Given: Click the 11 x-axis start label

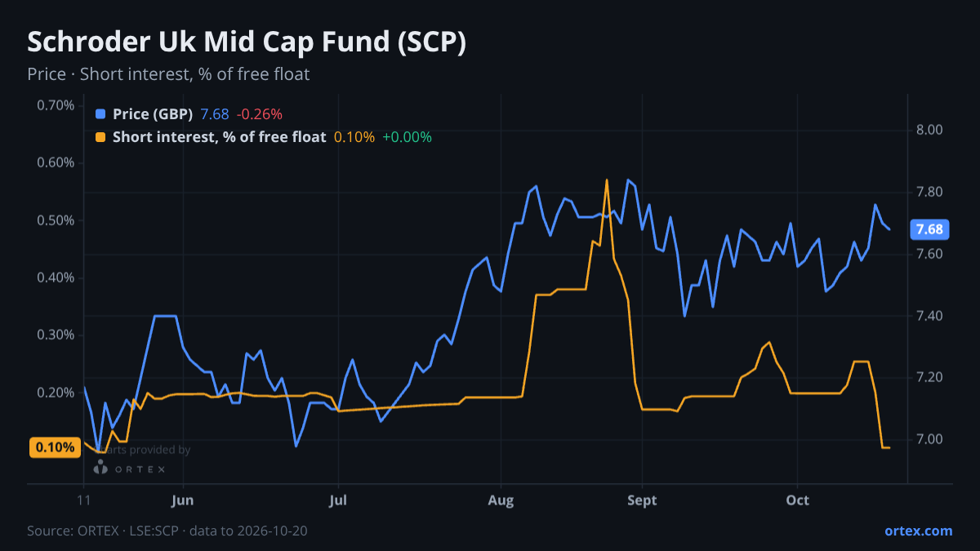Looking at the screenshot, I should tap(84, 500).
